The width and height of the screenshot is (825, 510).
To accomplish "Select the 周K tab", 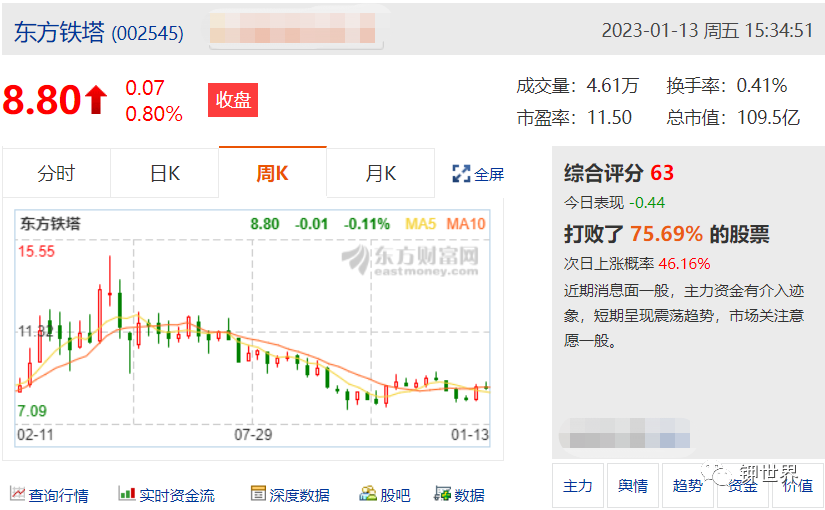I will point(273,173).
